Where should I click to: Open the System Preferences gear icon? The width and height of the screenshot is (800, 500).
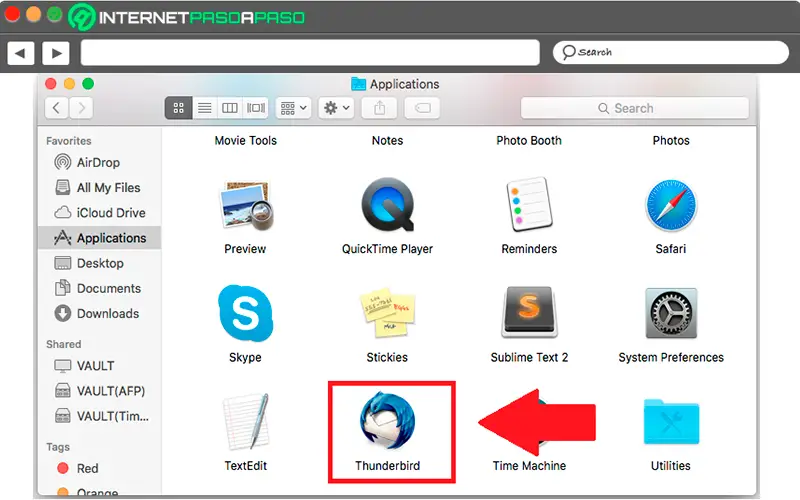(x=671, y=313)
